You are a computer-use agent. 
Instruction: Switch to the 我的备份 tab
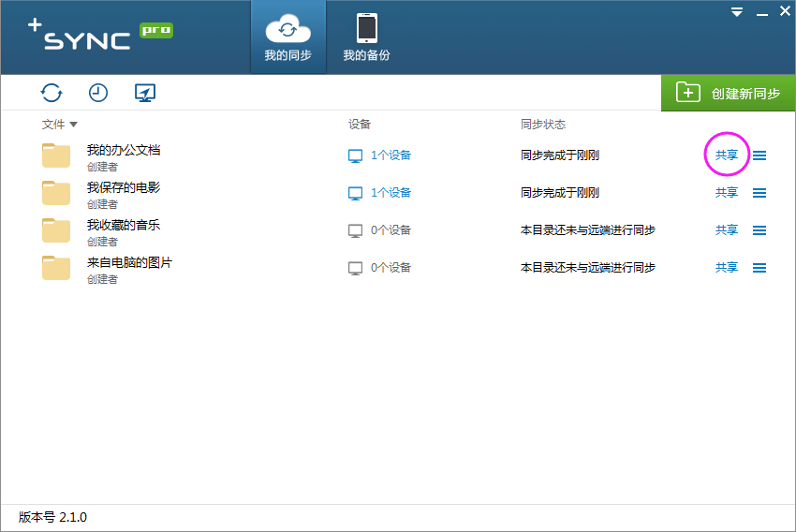(x=366, y=37)
